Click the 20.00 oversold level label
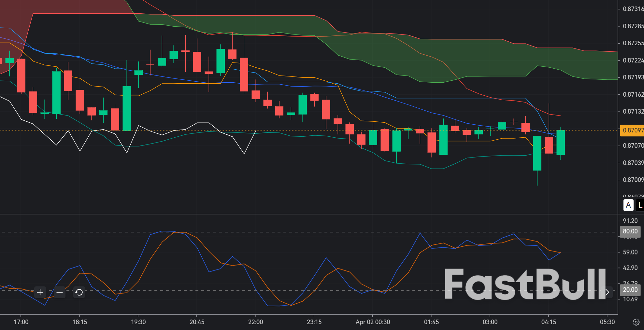The image size is (644, 330). pyautogui.click(x=630, y=290)
